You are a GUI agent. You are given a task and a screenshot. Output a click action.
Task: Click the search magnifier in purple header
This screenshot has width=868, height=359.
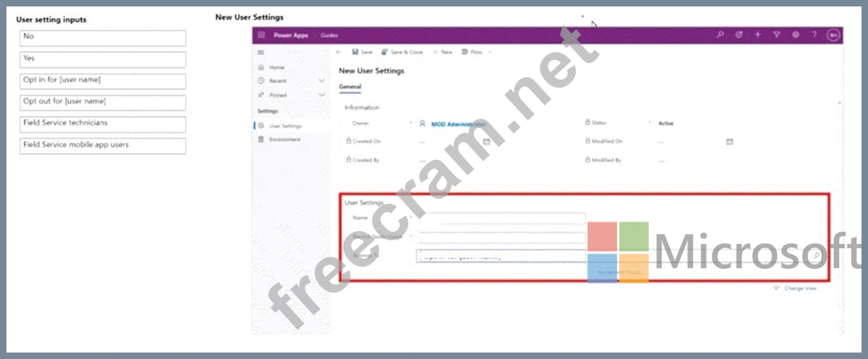[720, 35]
